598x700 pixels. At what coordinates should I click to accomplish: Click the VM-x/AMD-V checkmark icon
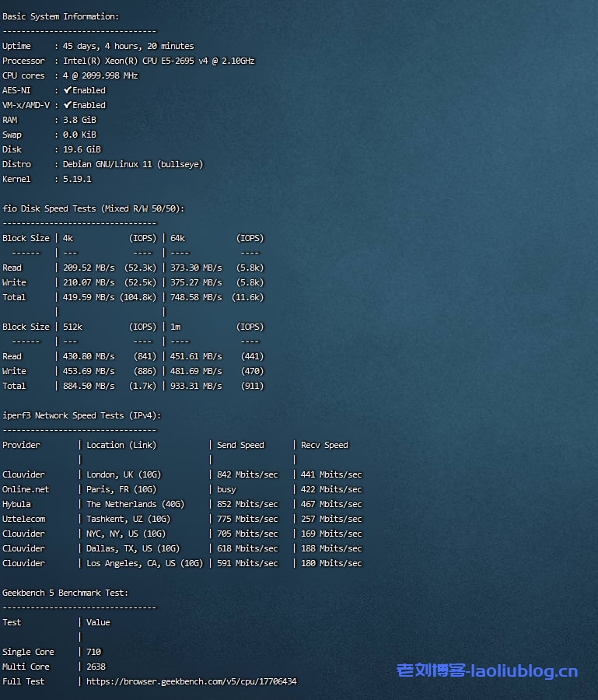pyautogui.click(x=68, y=105)
